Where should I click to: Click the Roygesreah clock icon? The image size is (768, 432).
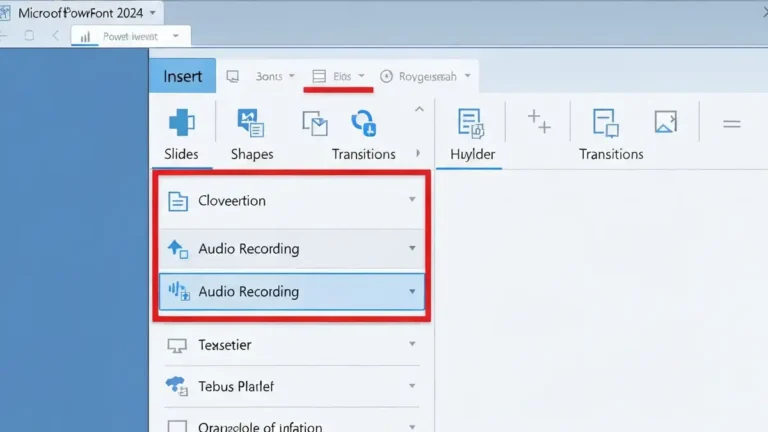(x=386, y=76)
